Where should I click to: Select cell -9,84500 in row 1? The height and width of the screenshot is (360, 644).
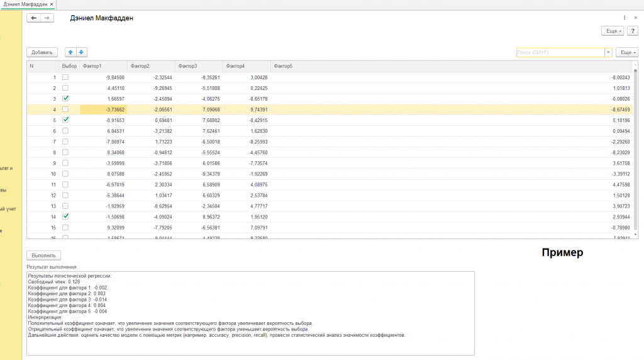(x=104, y=77)
